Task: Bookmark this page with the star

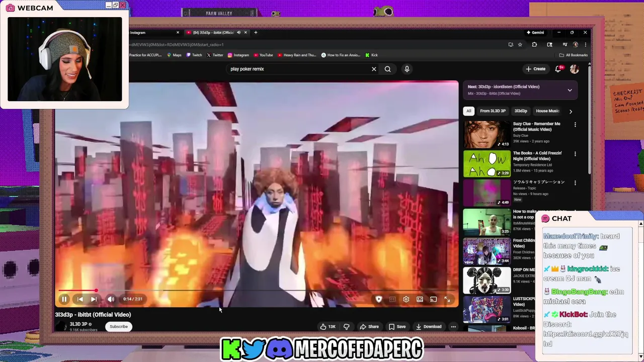Action: point(520,45)
